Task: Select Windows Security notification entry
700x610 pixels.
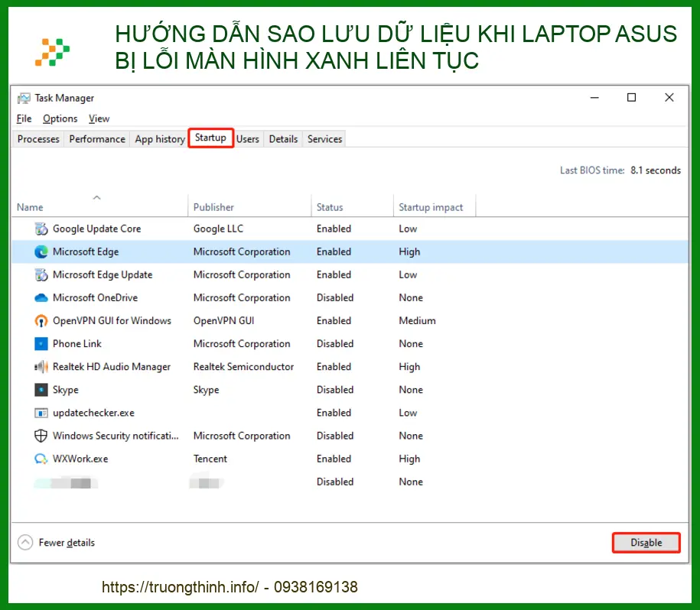Action: pos(116,436)
